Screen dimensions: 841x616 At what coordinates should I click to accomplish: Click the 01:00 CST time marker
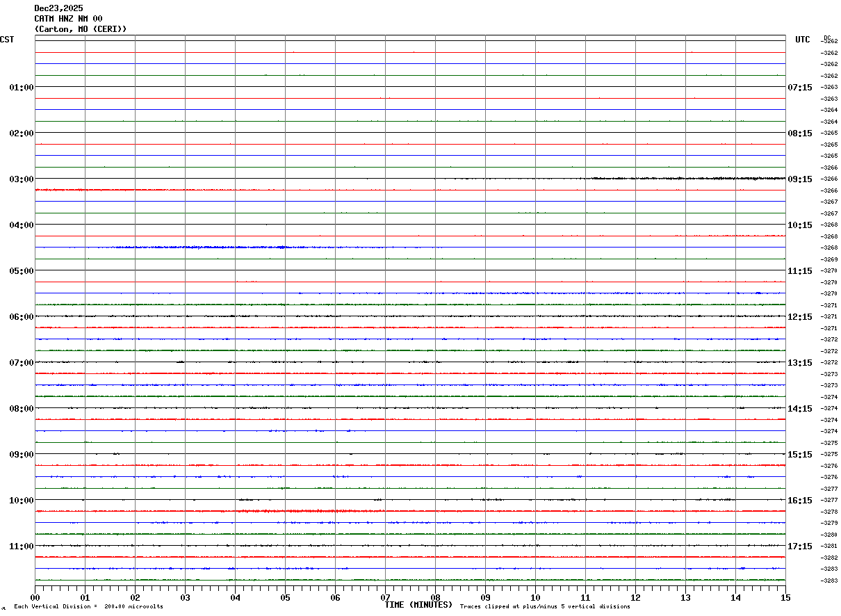tap(22, 88)
